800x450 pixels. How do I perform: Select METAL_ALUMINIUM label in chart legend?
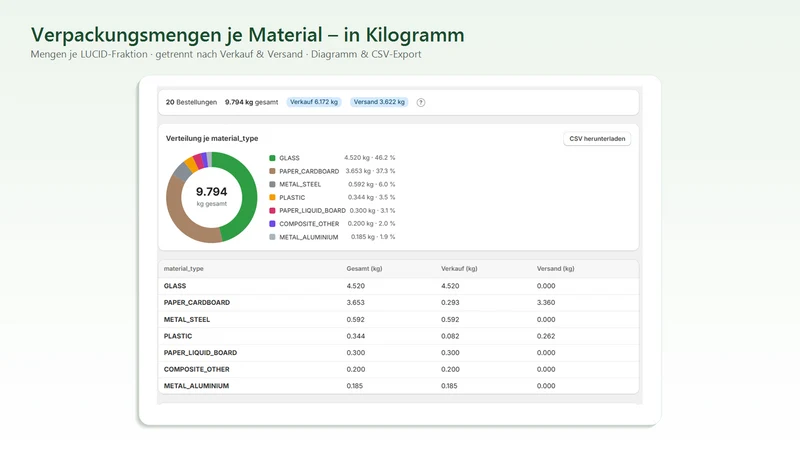coord(309,237)
